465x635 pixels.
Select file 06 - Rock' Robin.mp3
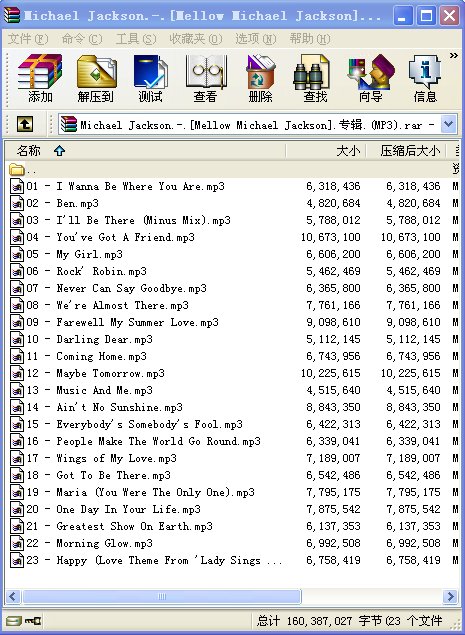[86, 271]
